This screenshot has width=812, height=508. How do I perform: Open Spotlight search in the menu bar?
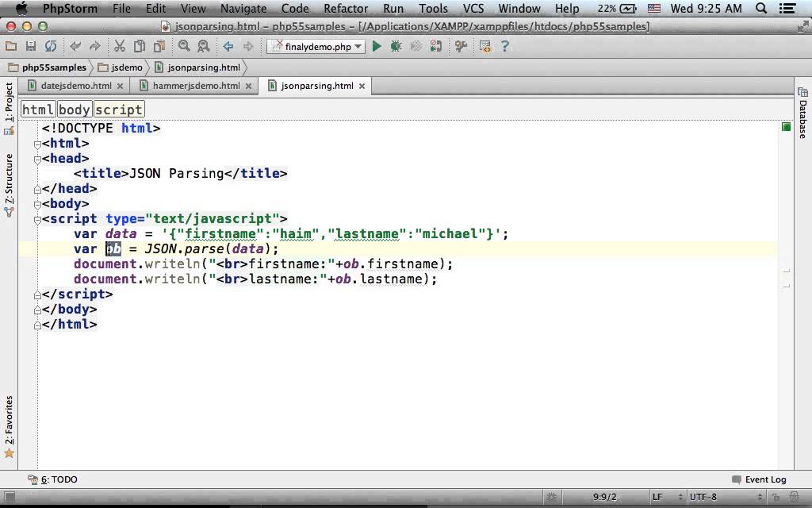[x=761, y=8]
